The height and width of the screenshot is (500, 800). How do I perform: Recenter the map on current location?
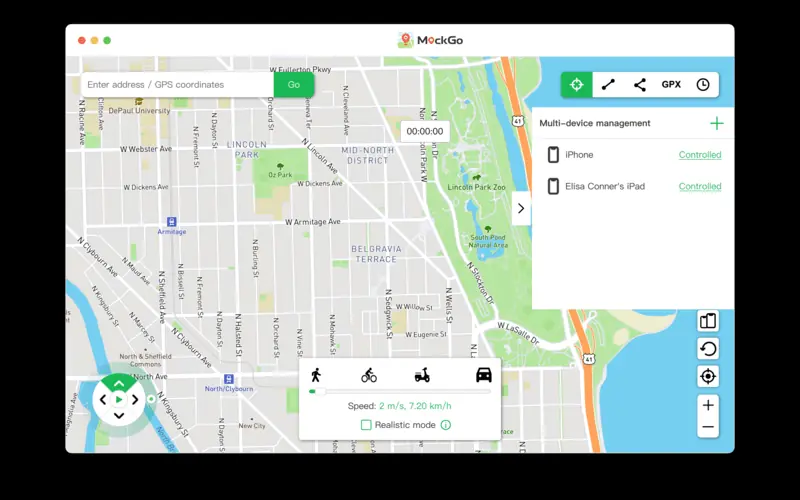[708, 377]
